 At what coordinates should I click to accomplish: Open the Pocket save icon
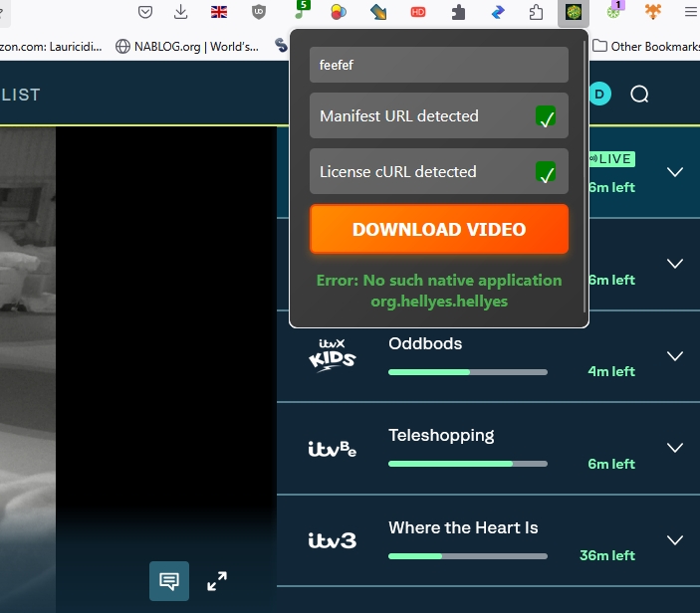coord(145,12)
